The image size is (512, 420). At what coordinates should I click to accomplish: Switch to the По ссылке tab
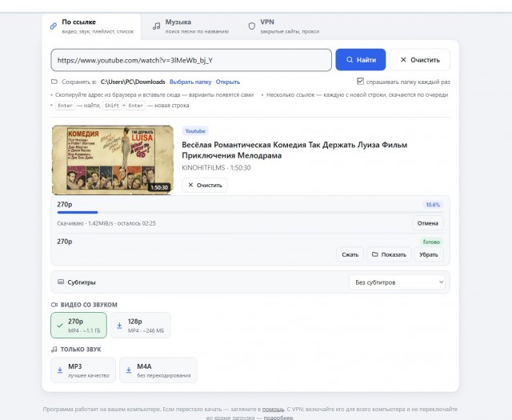pos(91,26)
